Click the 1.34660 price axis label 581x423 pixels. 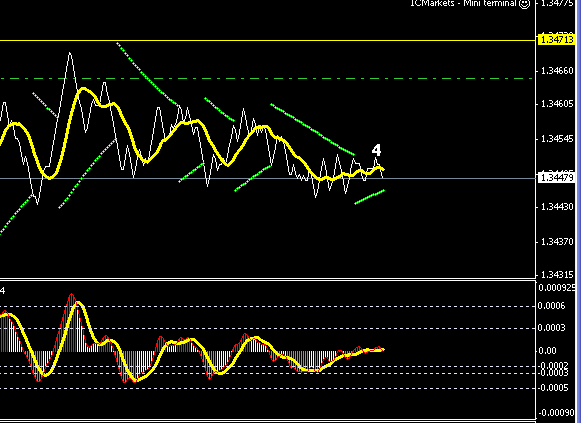coord(557,70)
